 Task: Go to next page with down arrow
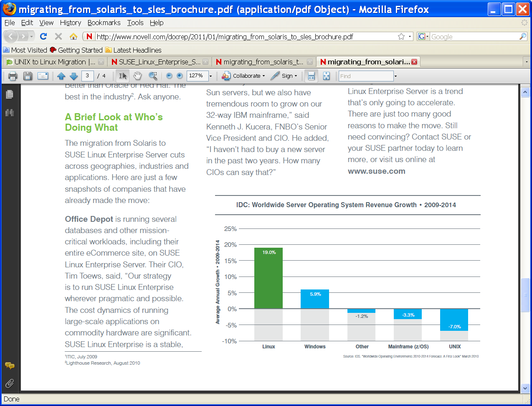[x=74, y=76]
